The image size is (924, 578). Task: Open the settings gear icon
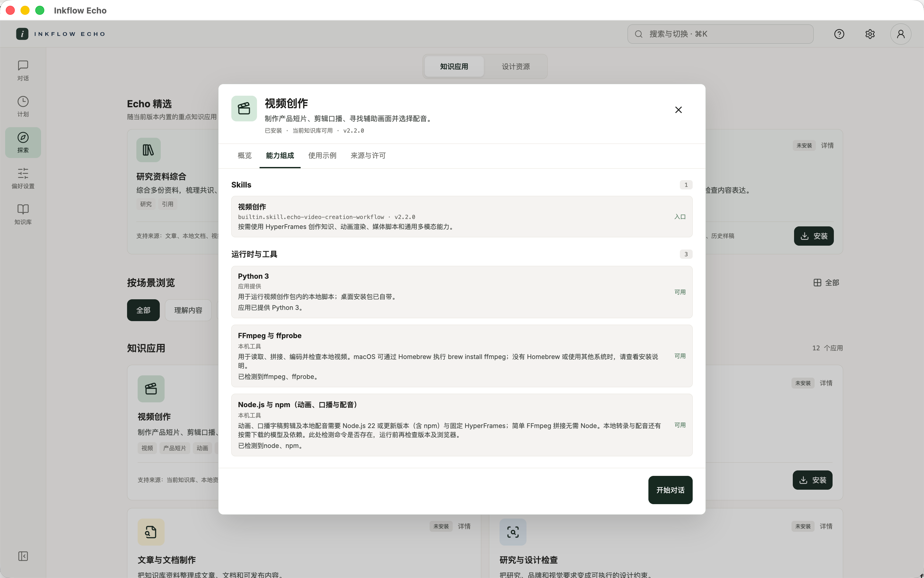pyautogui.click(x=870, y=34)
